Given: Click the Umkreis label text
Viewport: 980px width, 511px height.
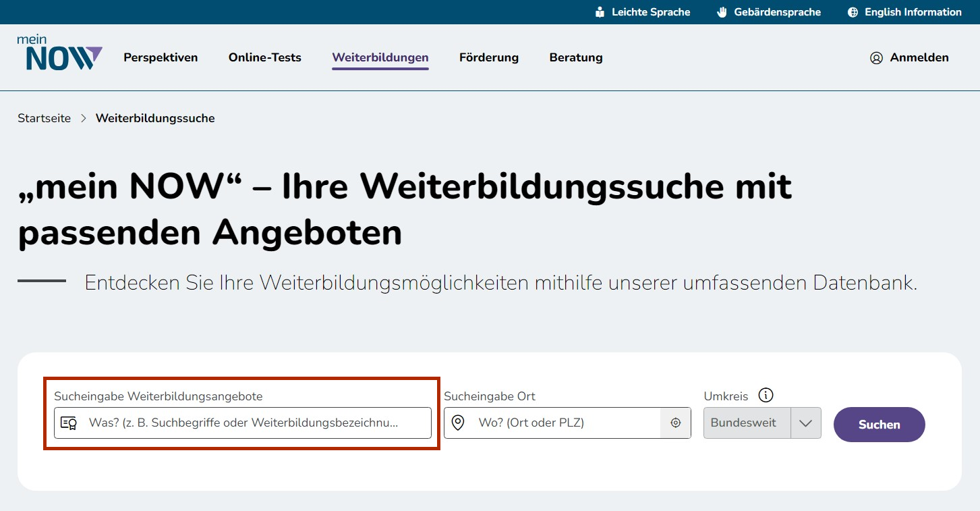Looking at the screenshot, I should [x=726, y=396].
